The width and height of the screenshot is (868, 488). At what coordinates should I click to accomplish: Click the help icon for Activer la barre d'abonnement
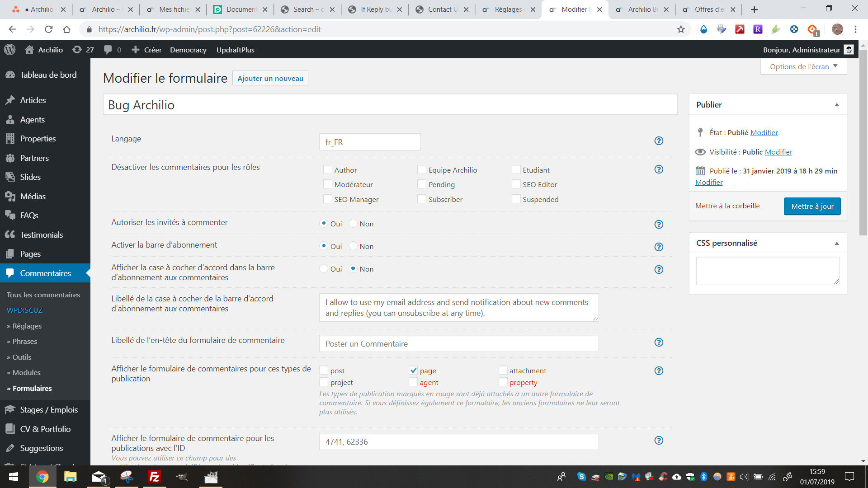(x=659, y=247)
